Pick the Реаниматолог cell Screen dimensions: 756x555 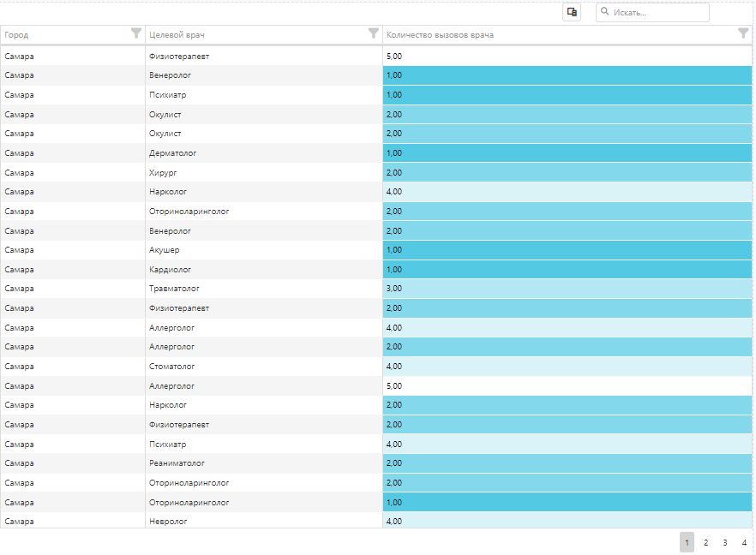(177, 463)
